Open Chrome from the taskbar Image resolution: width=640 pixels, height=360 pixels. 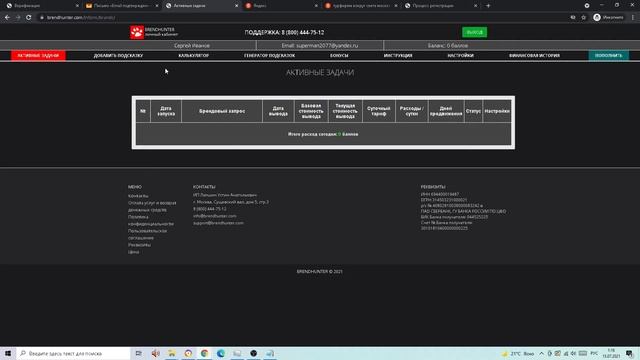tap(204, 353)
